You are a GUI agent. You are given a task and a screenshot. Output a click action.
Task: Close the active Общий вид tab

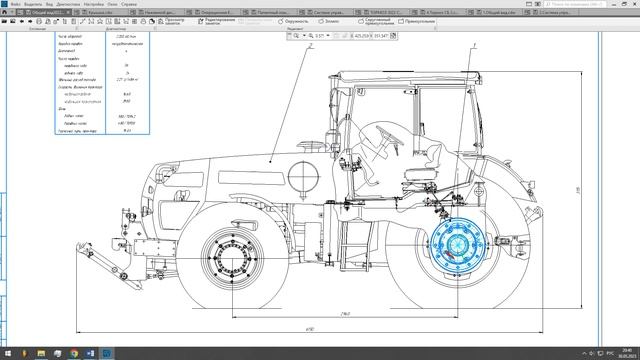point(68,12)
